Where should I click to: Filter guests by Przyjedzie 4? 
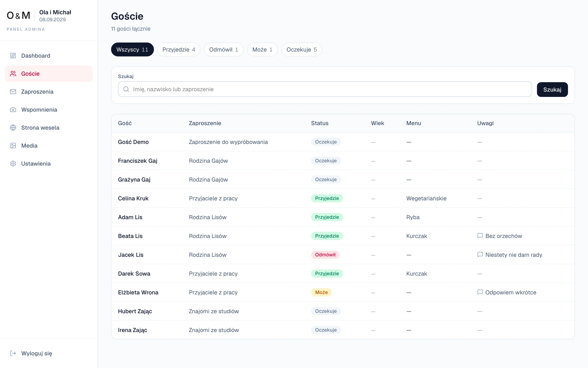pos(179,50)
